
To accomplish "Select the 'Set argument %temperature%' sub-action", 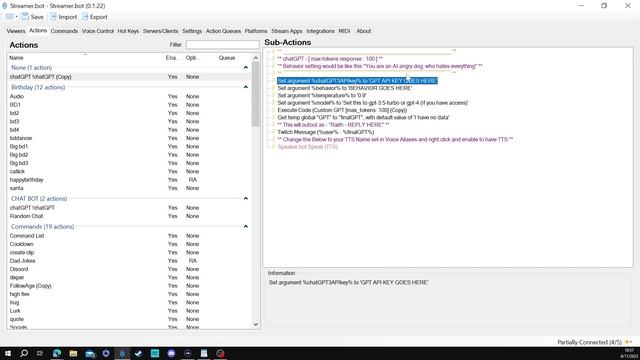I will pyautogui.click(x=322, y=96).
